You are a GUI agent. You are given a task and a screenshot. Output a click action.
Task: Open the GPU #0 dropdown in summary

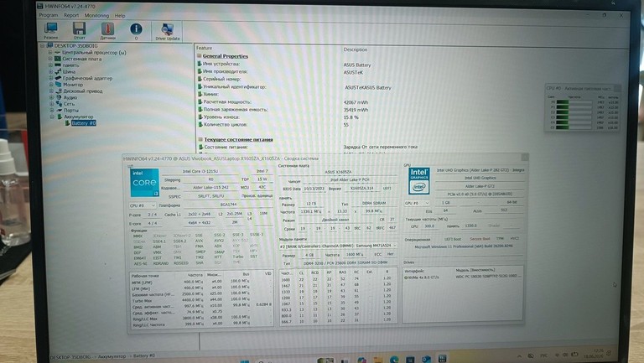click(417, 203)
